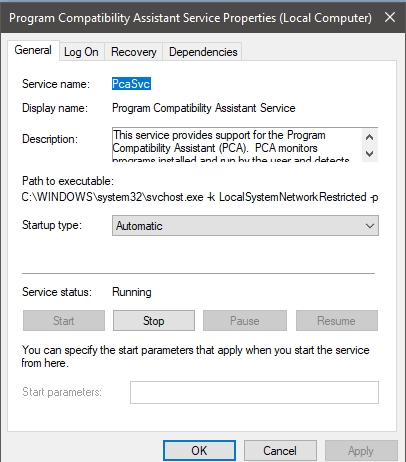
Task: Dismiss the dialog with Cancel
Action: point(280,451)
